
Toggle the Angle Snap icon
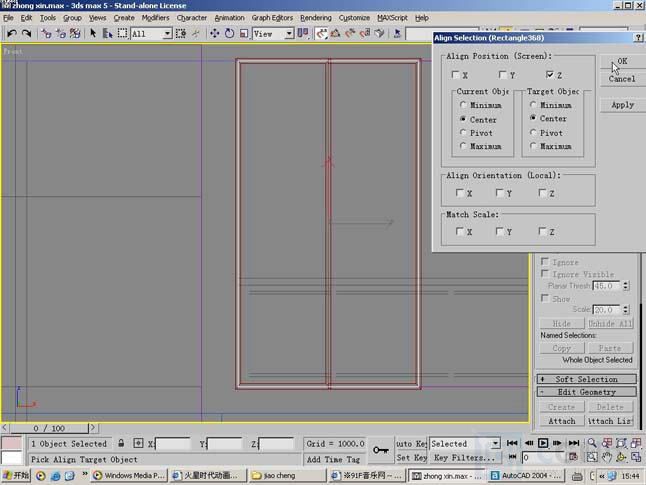(x=335, y=33)
